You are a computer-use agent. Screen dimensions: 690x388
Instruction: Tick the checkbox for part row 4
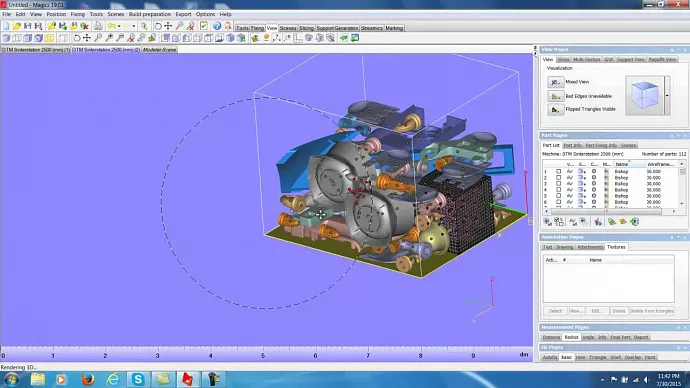pos(558,190)
